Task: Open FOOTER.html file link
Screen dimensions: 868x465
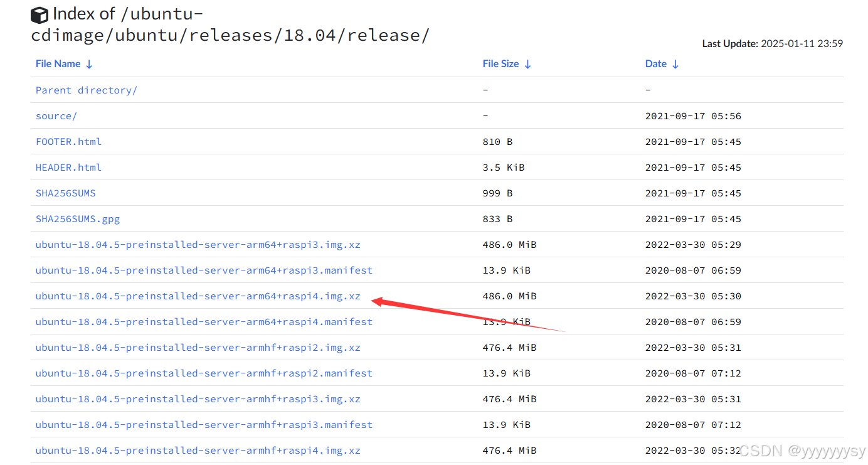Action: pos(68,142)
